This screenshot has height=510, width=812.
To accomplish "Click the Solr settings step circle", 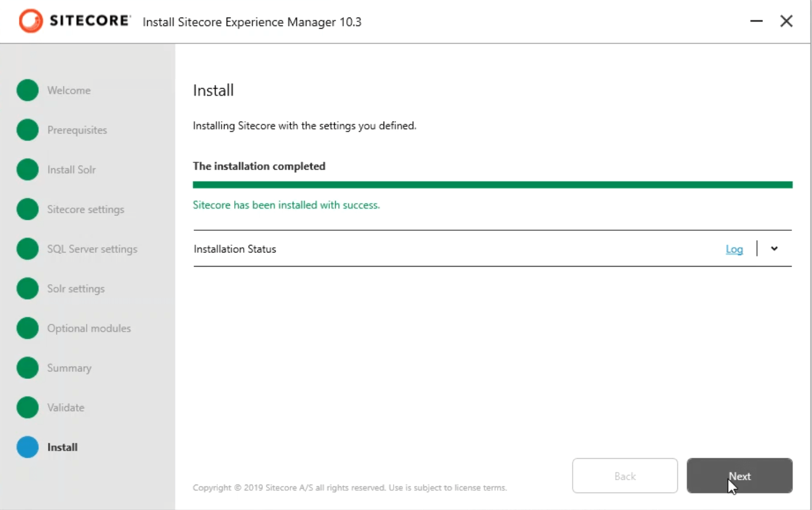I will coord(28,289).
